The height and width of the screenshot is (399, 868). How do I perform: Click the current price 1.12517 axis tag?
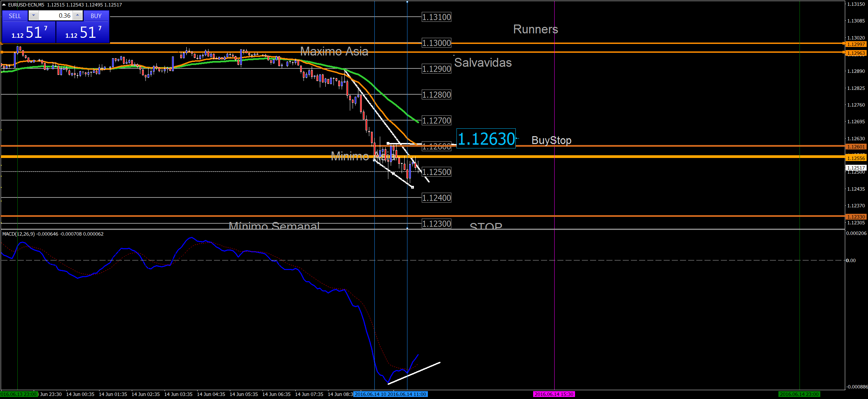click(x=856, y=168)
